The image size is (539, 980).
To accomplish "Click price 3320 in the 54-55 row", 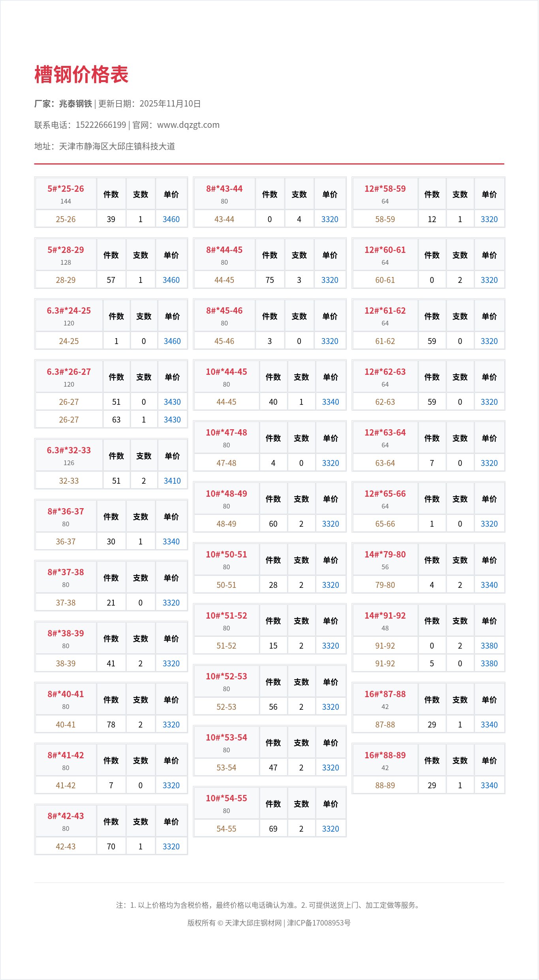I will point(331,829).
